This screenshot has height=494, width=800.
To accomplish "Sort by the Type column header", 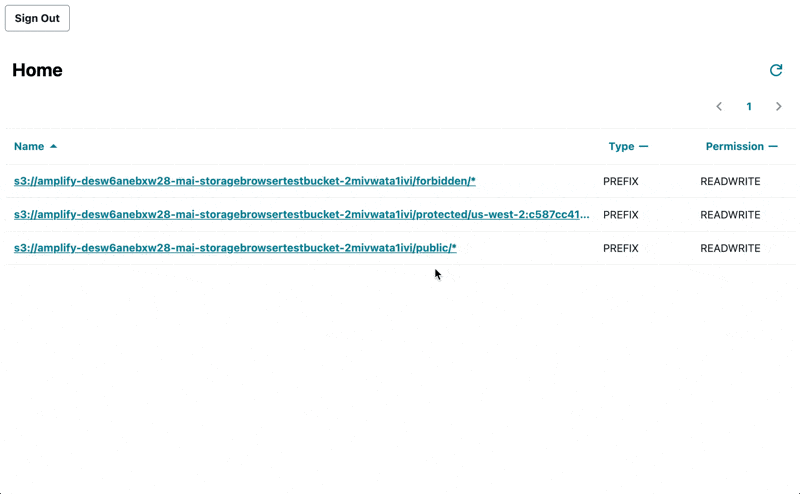I will (x=621, y=147).
